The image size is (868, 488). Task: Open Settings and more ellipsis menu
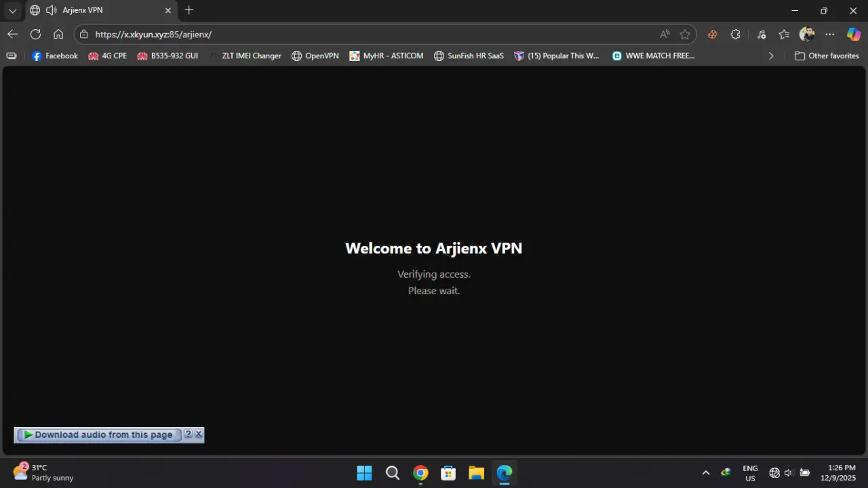coord(830,34)
